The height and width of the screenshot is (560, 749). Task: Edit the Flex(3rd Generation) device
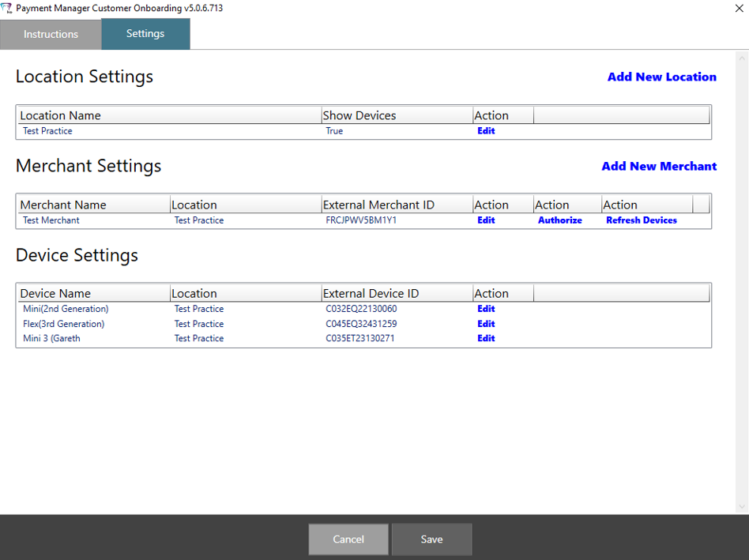click(486, 324)
